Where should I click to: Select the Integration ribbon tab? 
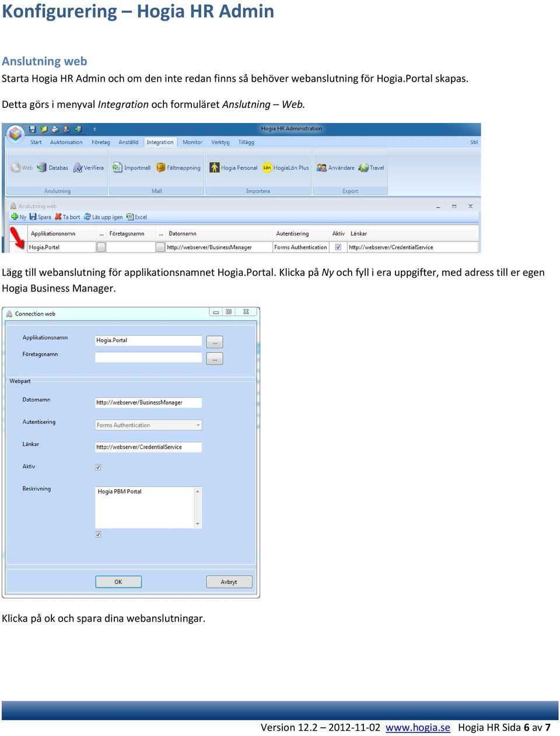(160, 142)
